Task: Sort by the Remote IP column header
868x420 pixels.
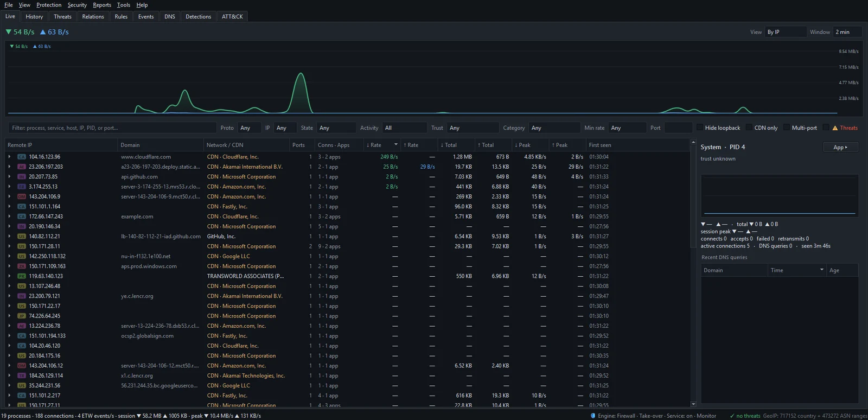Action: pos(61,145)
